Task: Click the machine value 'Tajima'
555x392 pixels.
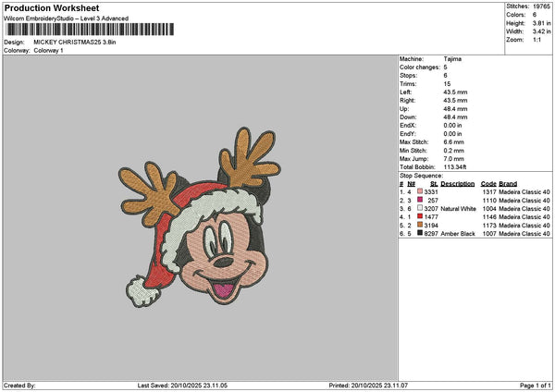Action: point(452,59)
